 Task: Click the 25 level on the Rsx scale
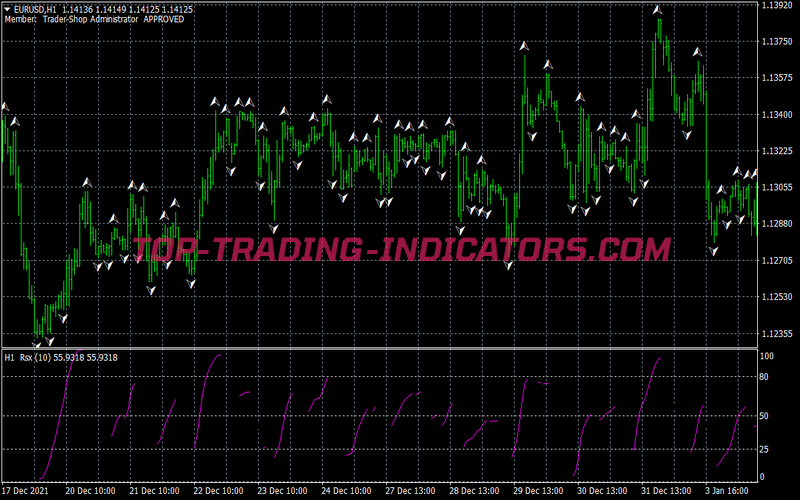(764, 449)
